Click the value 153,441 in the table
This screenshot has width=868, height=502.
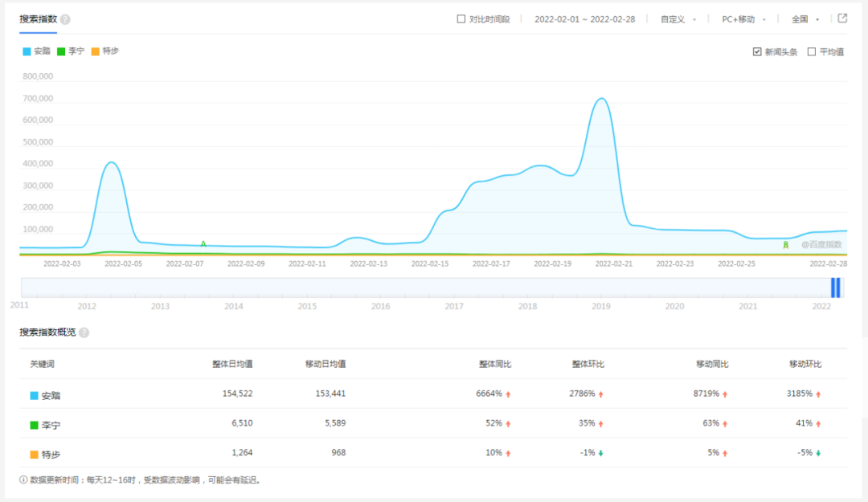point(330,394)
